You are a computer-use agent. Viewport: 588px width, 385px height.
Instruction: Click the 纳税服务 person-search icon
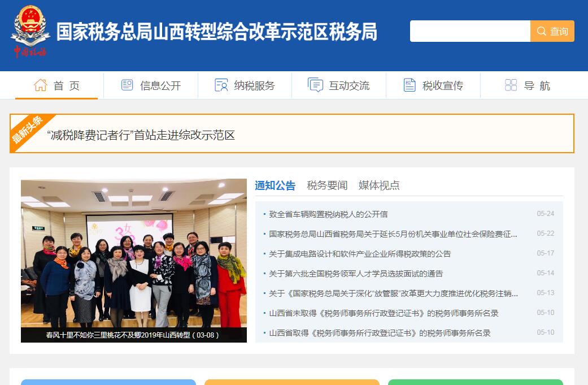(221, 85)
